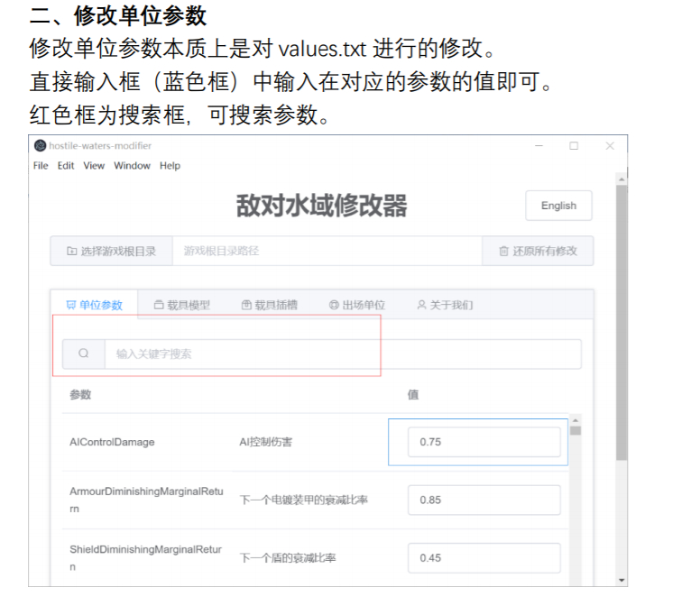The image size is (700, 615).
Task: Open the Window menu
Action: (132, 166)
